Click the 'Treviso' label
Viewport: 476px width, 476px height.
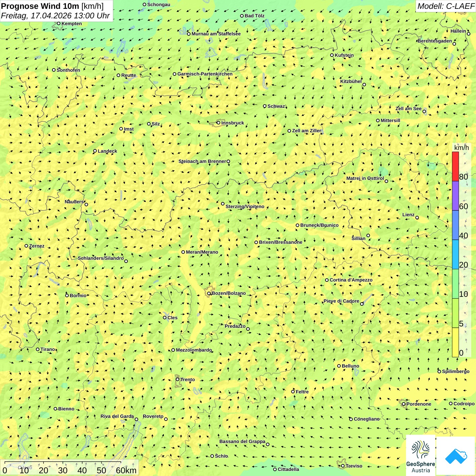coord(354,466)
